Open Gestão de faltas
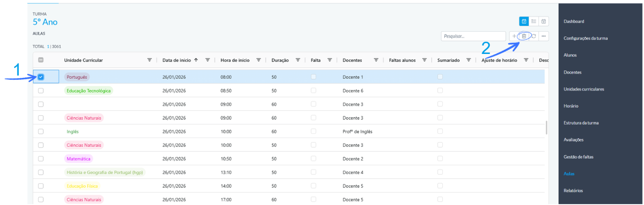 point(579,157)
